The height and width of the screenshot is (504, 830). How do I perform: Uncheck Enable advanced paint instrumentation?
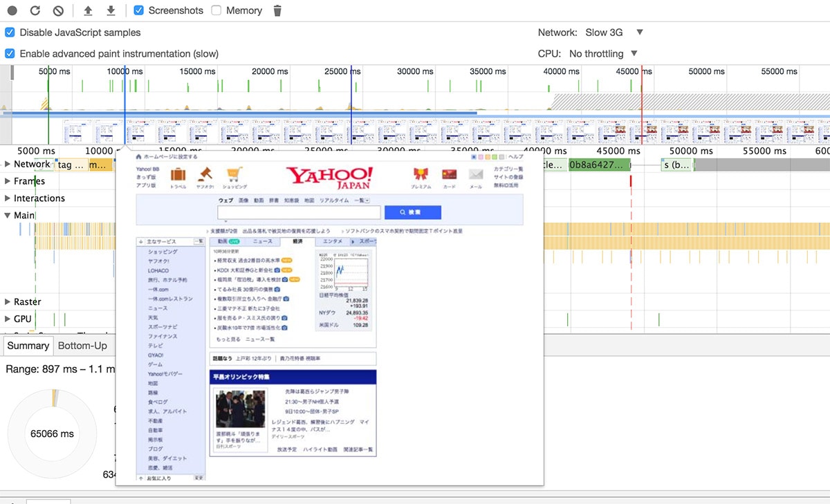pos(10,53)
